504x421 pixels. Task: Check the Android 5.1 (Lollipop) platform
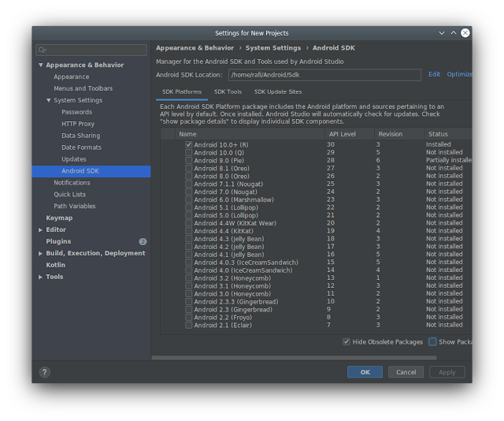189,207
